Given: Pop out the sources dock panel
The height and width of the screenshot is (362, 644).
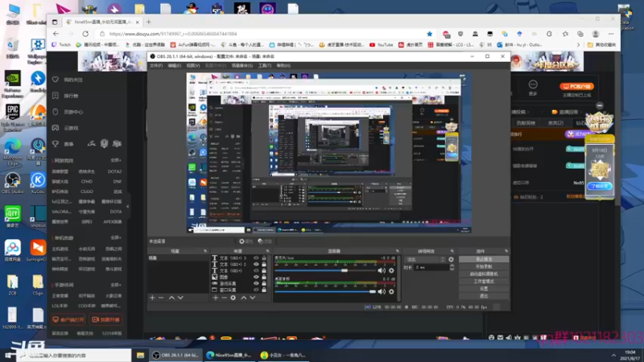Looking at the screenshot, I should 267,251.
